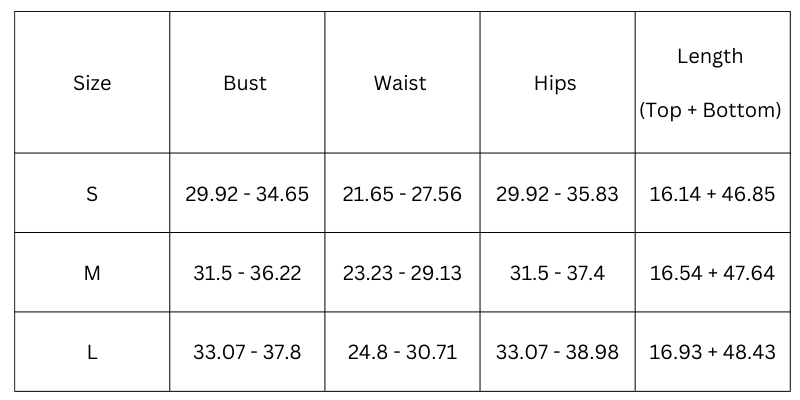Select waist value 24.8 - 30.71
The height and width of the screenshot is (400, 800).
point(402,352)
